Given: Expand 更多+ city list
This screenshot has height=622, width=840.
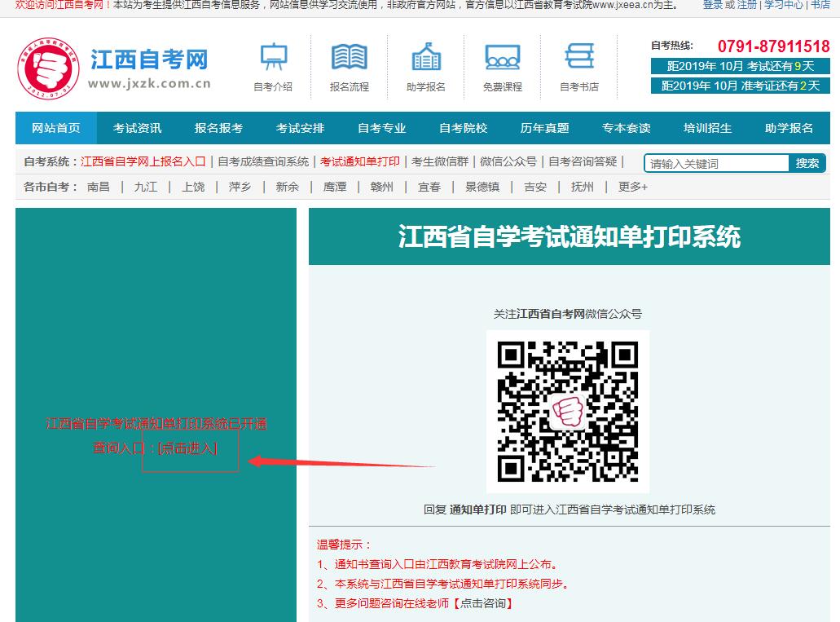Looking at the screenshot, I should [632, 187].
